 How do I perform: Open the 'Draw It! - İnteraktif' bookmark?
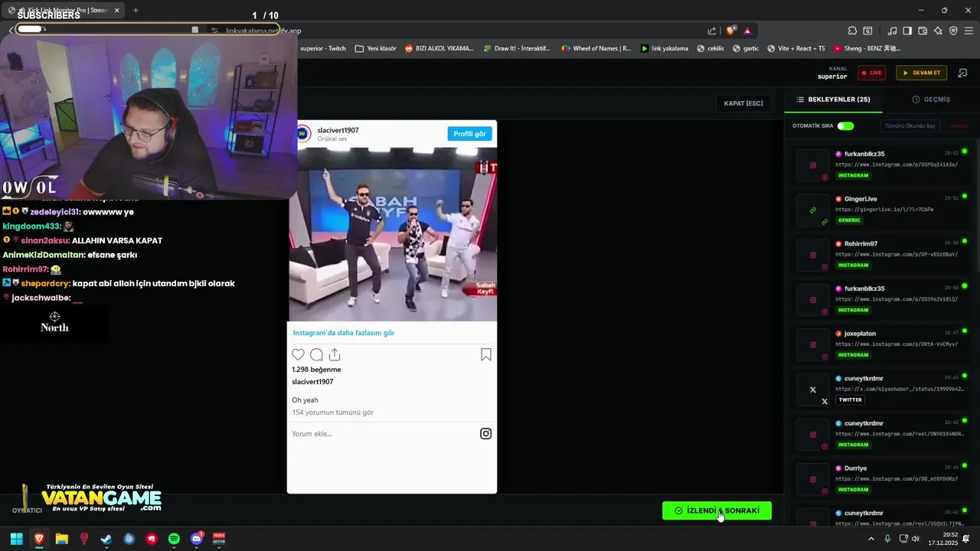pyautogui.click(x=517, y=48)
